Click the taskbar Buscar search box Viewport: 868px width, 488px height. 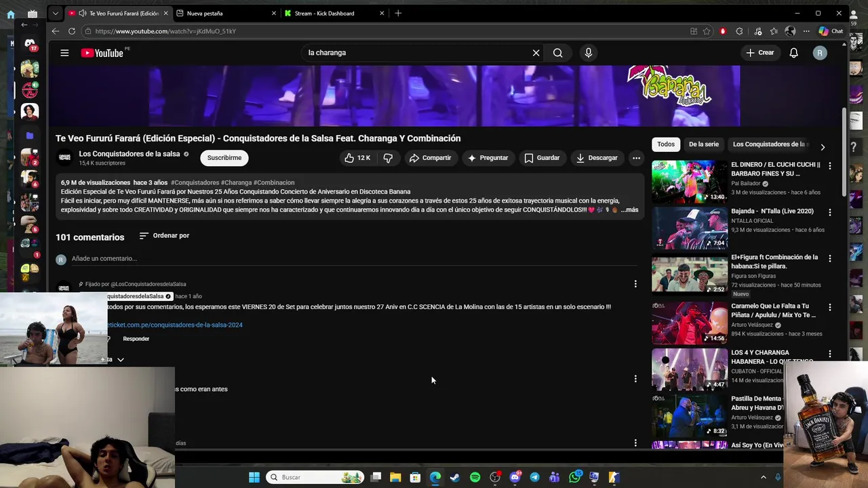point(315,477)
